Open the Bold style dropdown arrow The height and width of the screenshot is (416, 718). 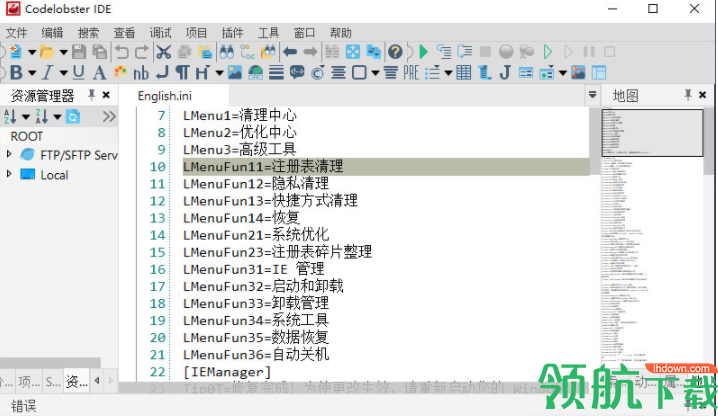(x=32, y=73)
